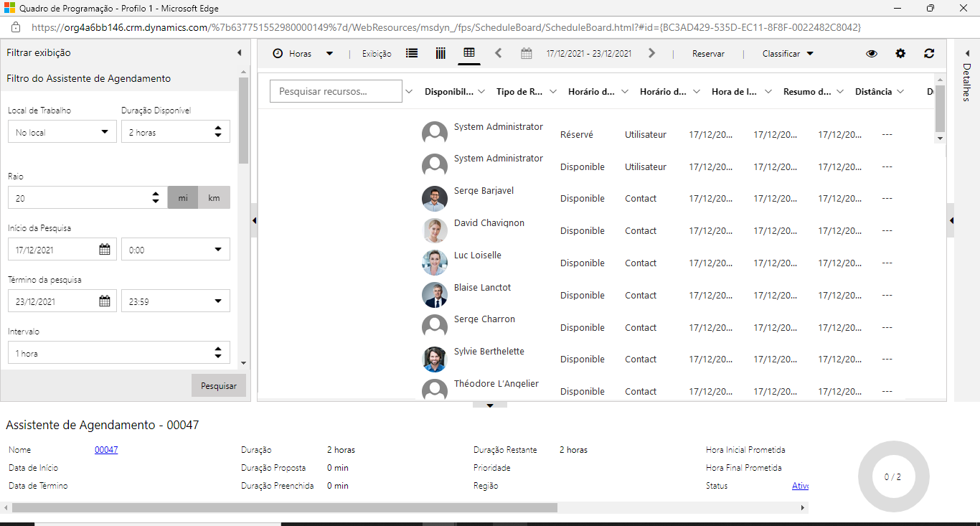This screenshot has width=980, height=526.
Task: Click the Reservar button
Action: [708, 54]
